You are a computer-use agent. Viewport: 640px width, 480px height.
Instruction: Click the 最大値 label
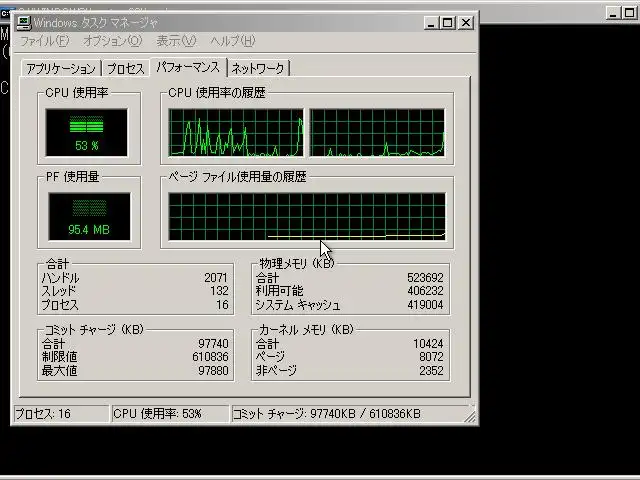[x=59, y=371]
